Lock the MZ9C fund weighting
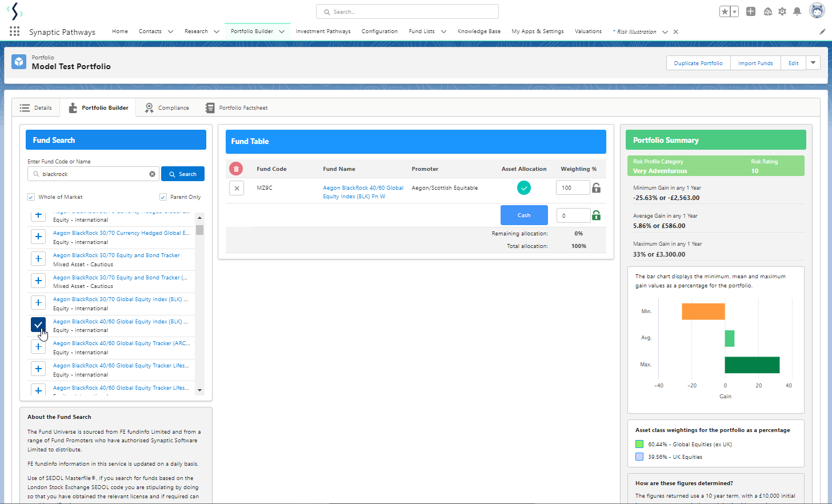 (596, 187)
